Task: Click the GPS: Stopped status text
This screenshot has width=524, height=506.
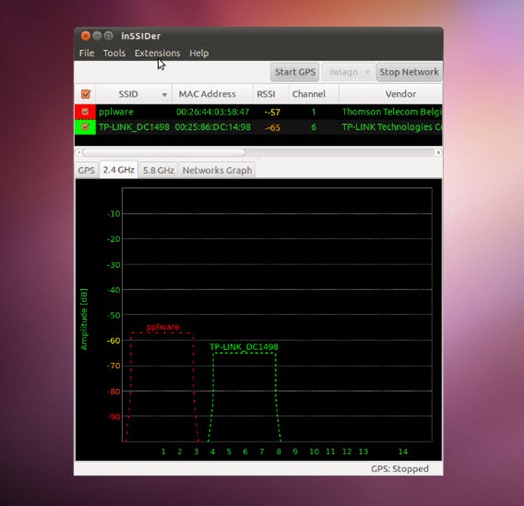Action: [400, 469]
